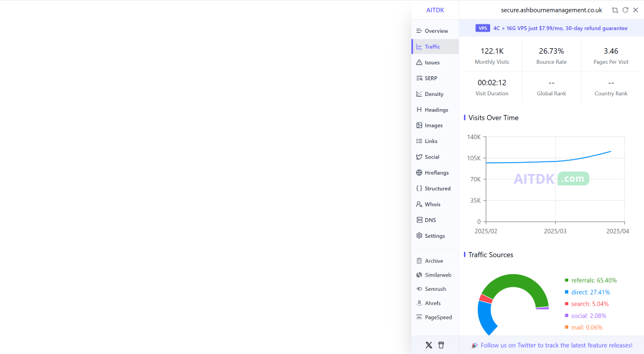Click the refresh icon in header
Image resolution: width=644 pixels, height=354 pixels.
[x=625, y=10]
